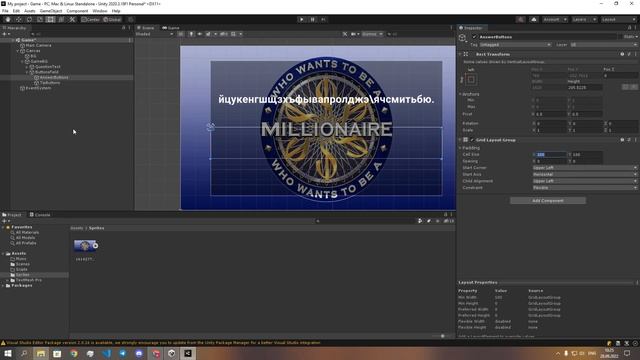Image resolution: width=640 pixels, height=360 pixels.
Task: Switch to the Console tab
Action: click(40, 215)
